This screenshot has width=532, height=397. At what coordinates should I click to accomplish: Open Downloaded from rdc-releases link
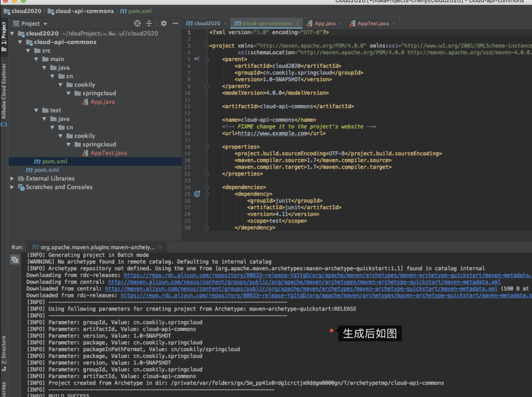326,296
